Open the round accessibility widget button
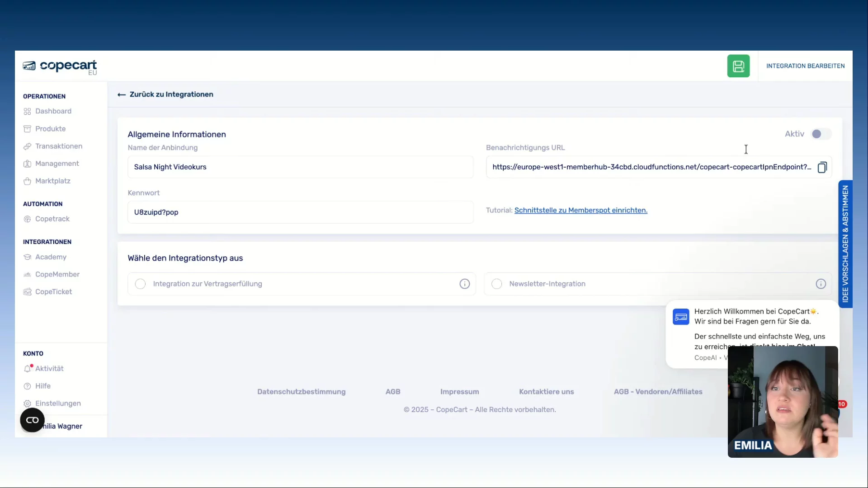This screenshot has height=488, width=868. pyautogui.click(x=32, y=420)
